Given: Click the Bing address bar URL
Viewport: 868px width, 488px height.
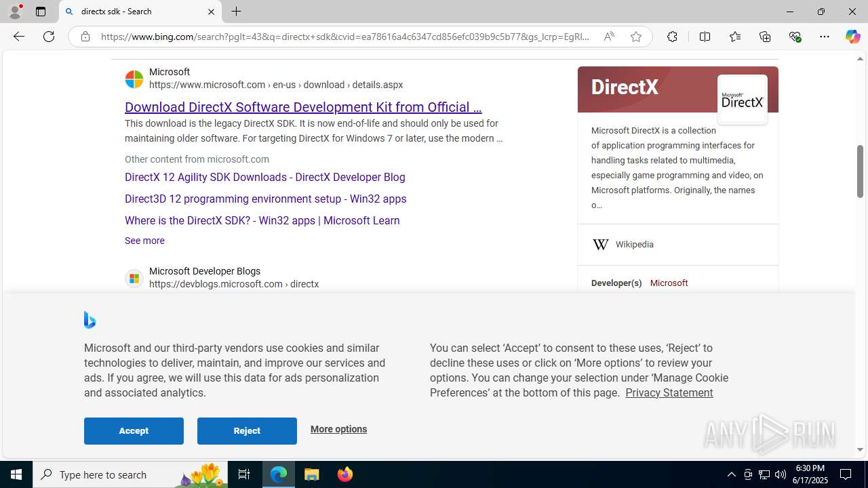Looking at the screenshot, I should 346,37.
